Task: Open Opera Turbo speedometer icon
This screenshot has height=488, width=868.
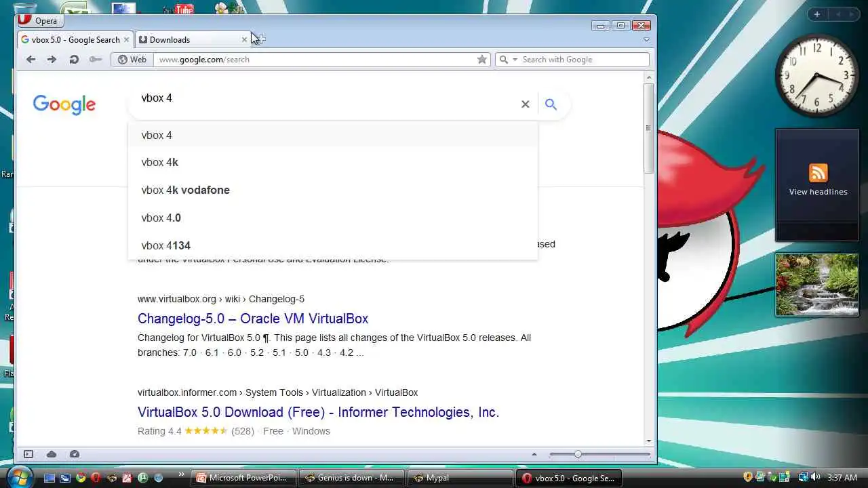Action: (x=75, y=454)
